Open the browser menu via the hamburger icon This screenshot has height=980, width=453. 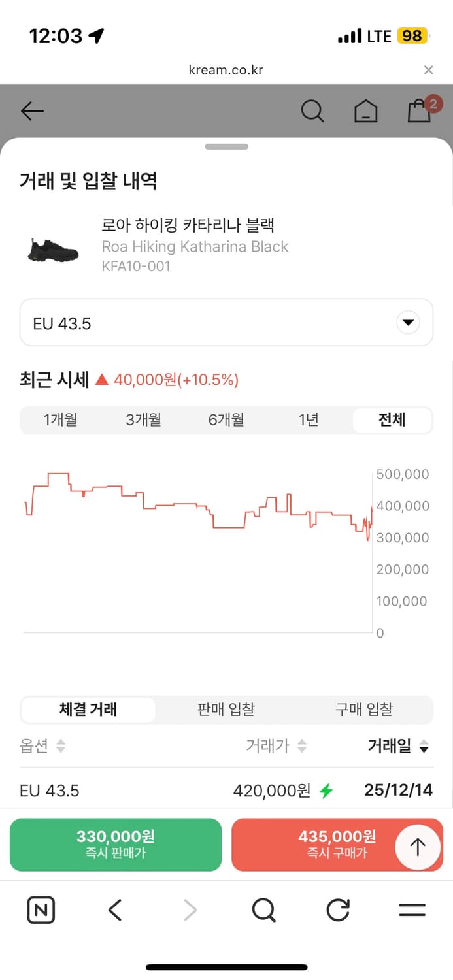tap(411, 909)
